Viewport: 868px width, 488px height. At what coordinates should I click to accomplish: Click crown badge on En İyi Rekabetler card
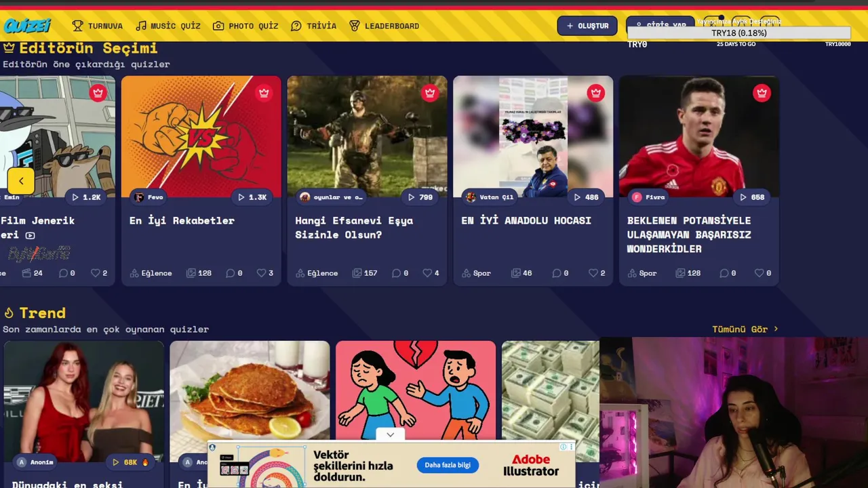click(x=264, y=93)
